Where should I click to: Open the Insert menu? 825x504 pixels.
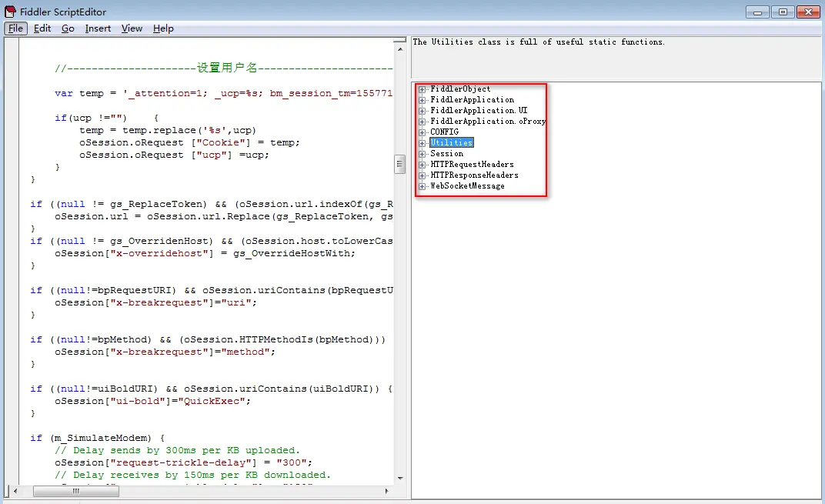coord(98,28)
